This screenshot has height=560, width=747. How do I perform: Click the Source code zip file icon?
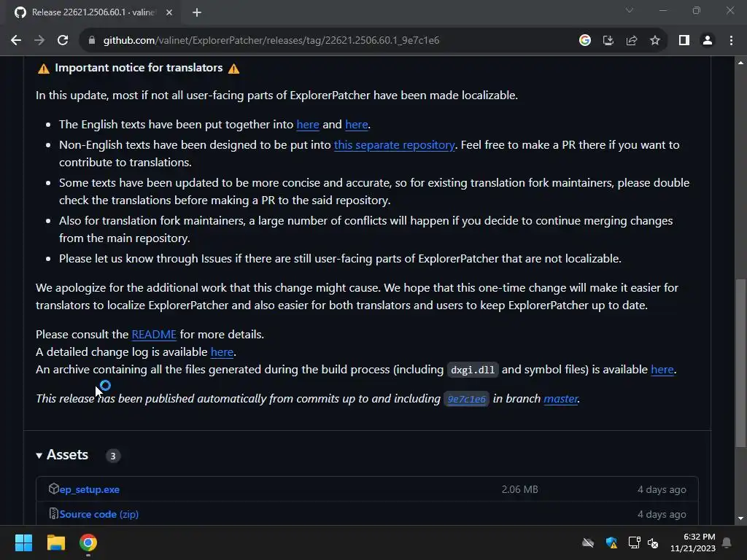click(x=53, y=514)
